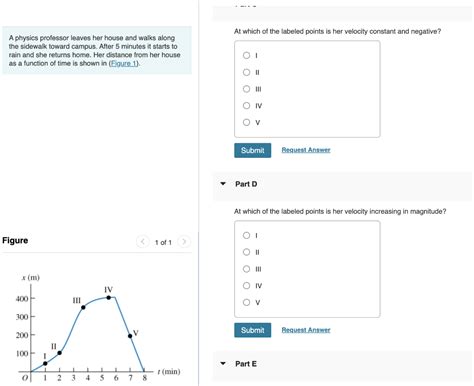474x386 pixels.
Task: Click point IV on the graph
Action: (109, 297)
